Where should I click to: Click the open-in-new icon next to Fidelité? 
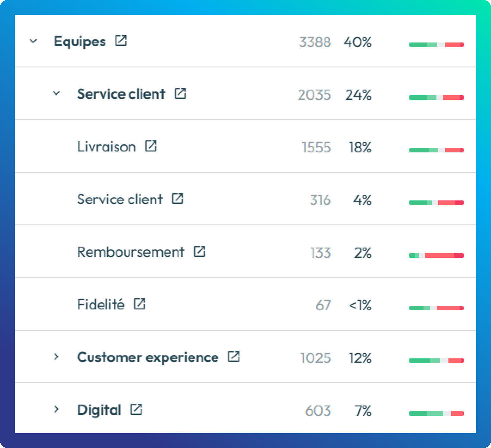140,304
